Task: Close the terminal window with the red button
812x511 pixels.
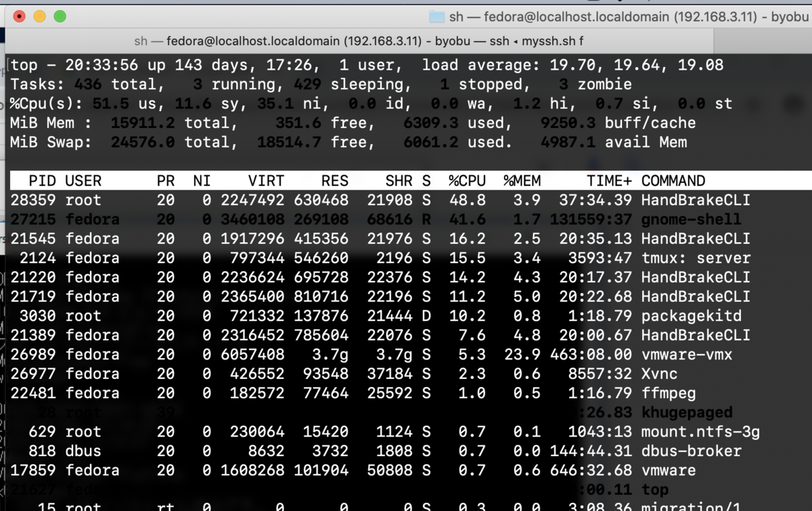Action: tap(20, 16)
